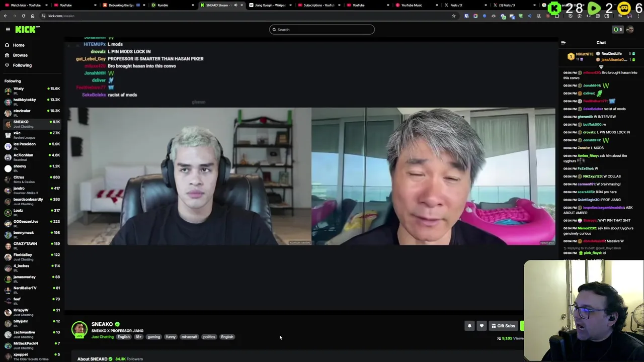Screen dimensions: 644x362
Task: Select the SNEAKO sidebar entry
Action: [x=31, y=124]
